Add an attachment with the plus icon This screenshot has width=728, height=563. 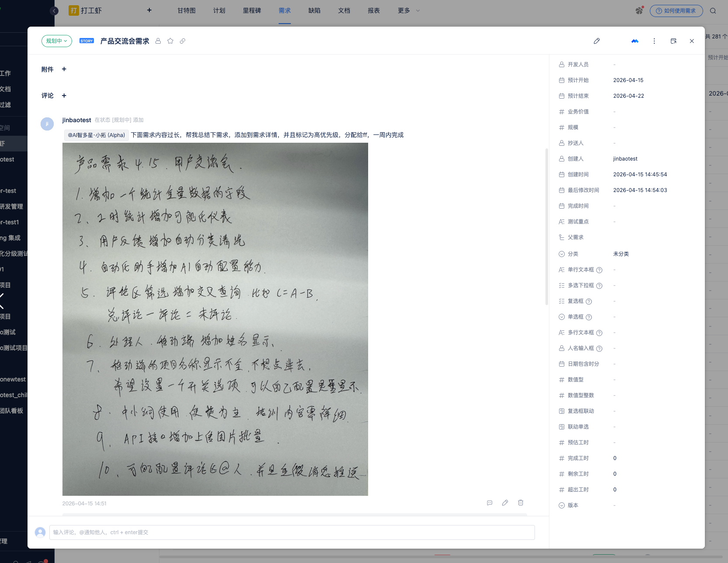(64, 69)
